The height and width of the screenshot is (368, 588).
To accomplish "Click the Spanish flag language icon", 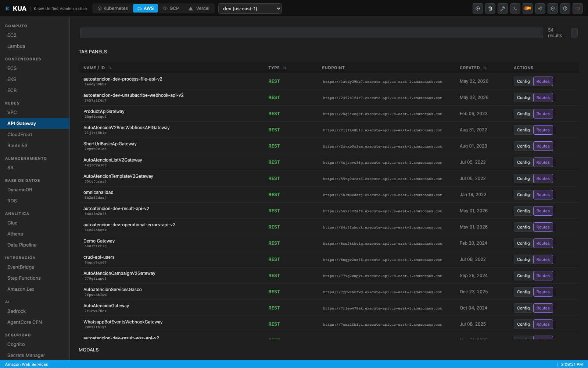I will click(528, 8).
